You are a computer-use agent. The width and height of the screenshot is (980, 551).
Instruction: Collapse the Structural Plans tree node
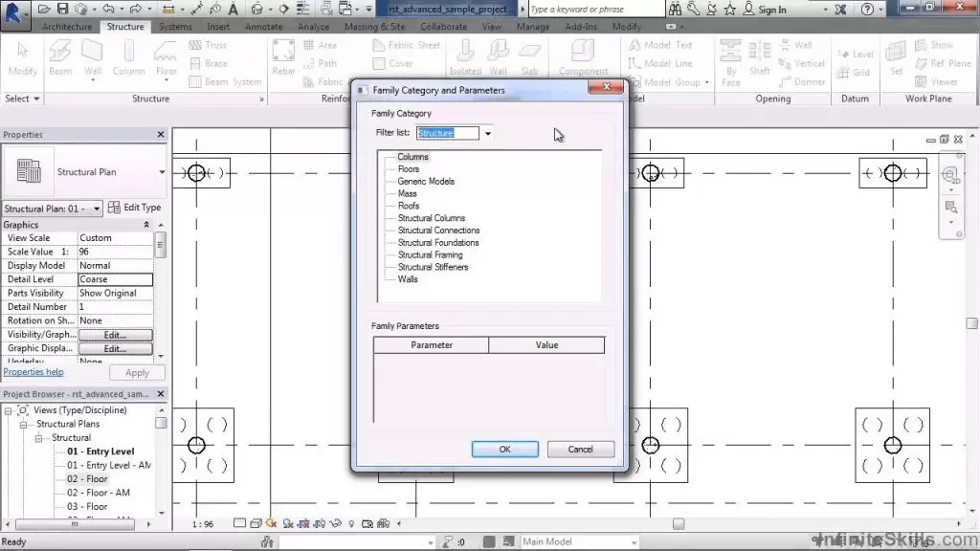pos(24,424)
